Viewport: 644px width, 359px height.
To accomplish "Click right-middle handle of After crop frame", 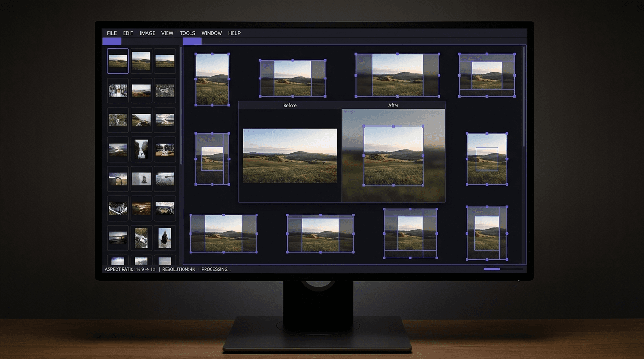I will 423,156.
